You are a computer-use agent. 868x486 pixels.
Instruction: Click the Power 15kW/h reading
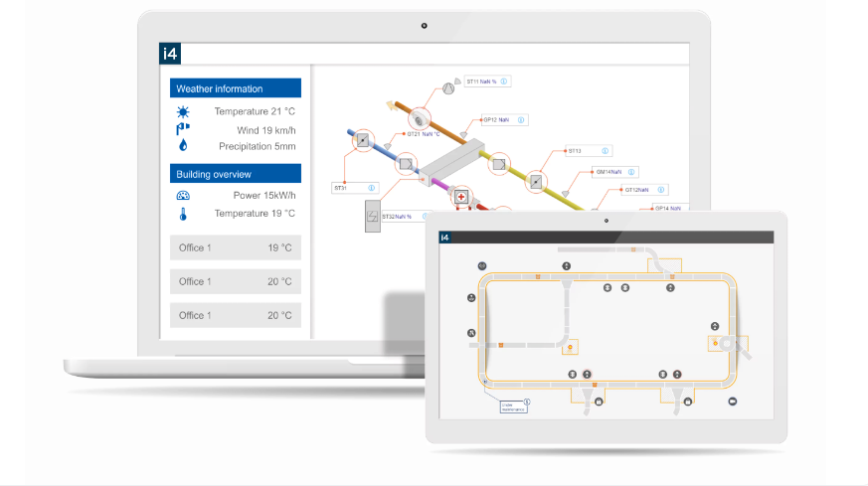pyautogui.click(x=264, y=195)
